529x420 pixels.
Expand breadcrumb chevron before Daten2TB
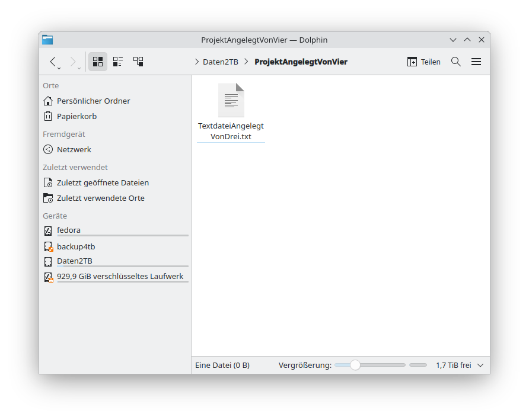(x=197, y=62)
